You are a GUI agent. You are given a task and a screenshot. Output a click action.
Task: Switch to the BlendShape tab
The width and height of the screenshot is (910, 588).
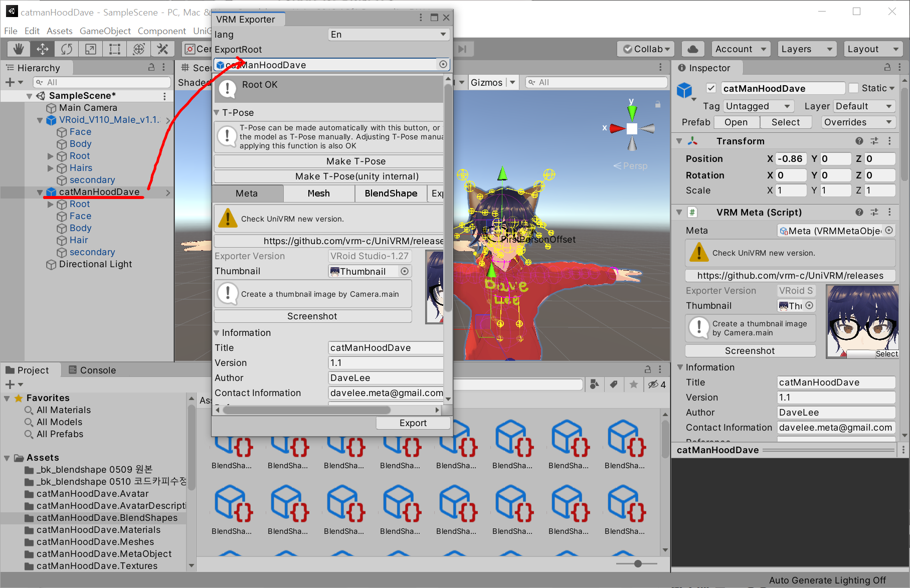[391, 193]
